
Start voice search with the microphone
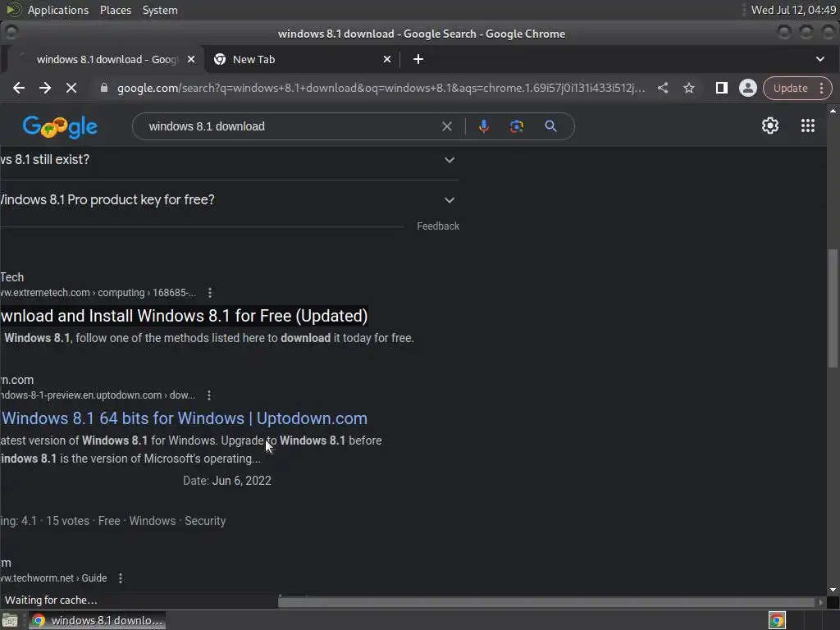[484, 126]
